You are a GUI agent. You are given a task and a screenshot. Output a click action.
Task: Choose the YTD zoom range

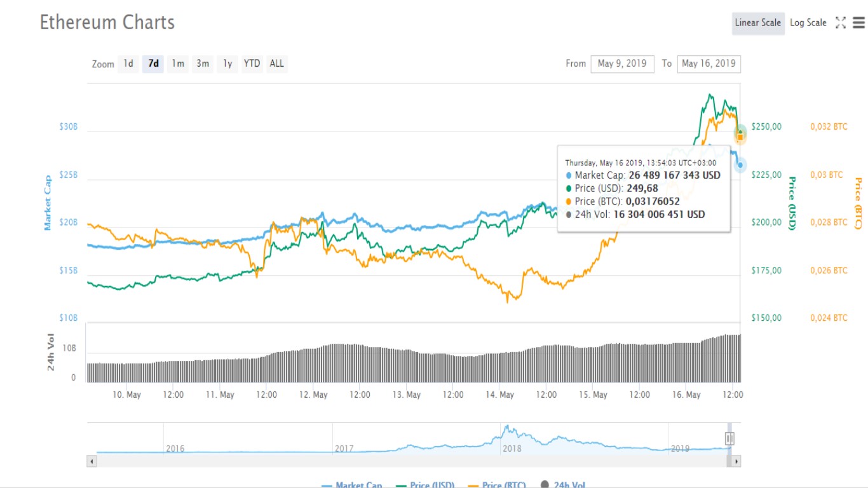252,64
